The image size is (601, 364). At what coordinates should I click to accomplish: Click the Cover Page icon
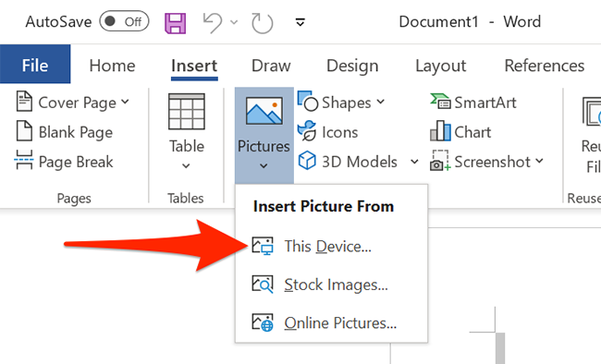coord(24,101)
